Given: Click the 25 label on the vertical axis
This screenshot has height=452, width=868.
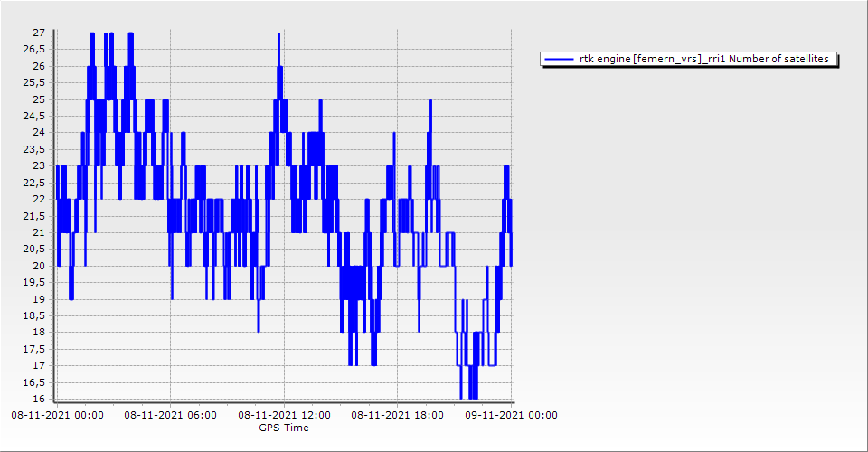Looking at the screenshot, I should 39,99.
